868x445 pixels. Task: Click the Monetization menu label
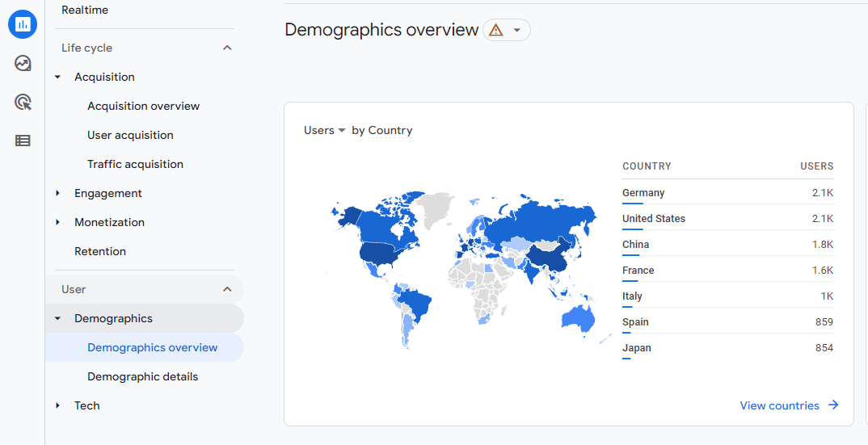click(x=110, y=223)
